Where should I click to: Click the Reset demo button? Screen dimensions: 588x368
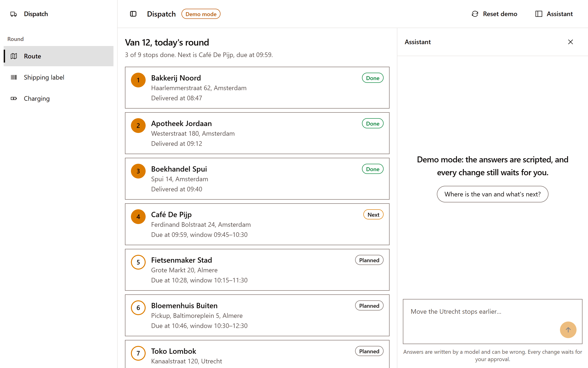(495, 14)
